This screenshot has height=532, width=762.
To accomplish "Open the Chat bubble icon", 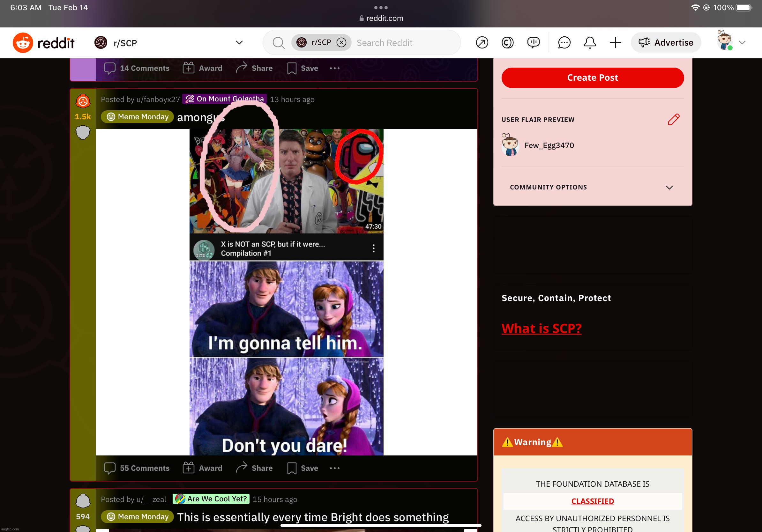I will [564, 43].
